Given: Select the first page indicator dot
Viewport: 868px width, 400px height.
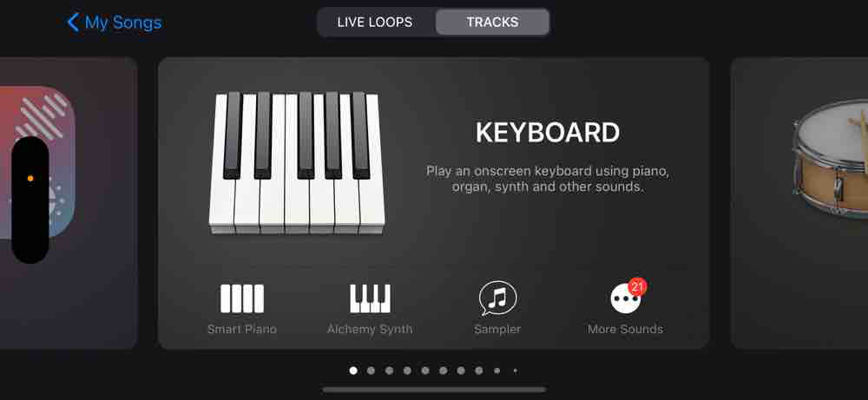Looking at the screenshot, I should click(x=353, y=370).
